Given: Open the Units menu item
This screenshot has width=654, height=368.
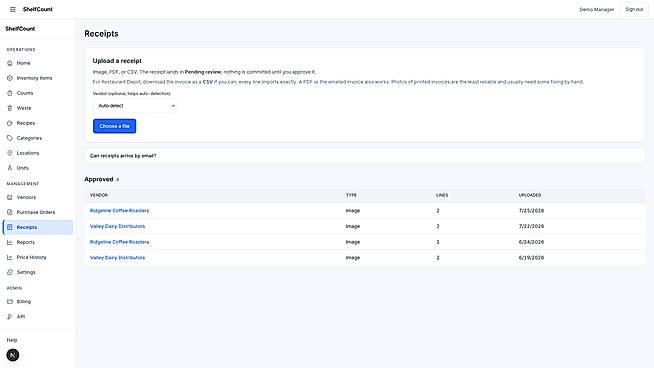Looking at the screenshot, I should [x=38, y=168].
